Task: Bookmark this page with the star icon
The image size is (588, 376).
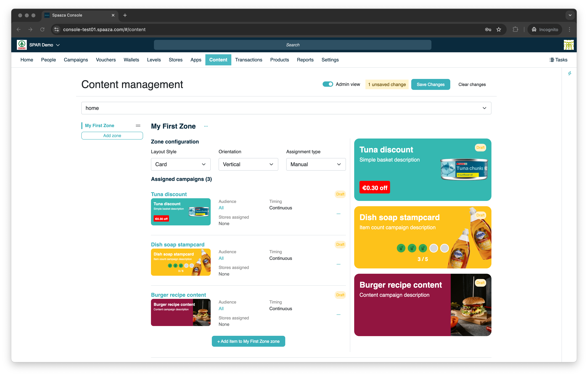Action: tap(499, 30)
